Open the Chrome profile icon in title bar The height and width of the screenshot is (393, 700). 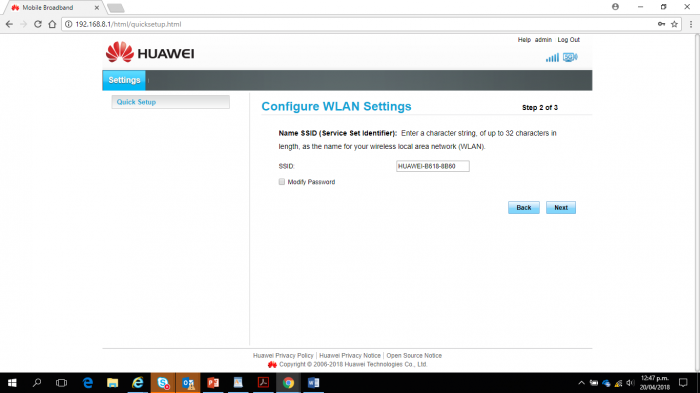[616, 7]
